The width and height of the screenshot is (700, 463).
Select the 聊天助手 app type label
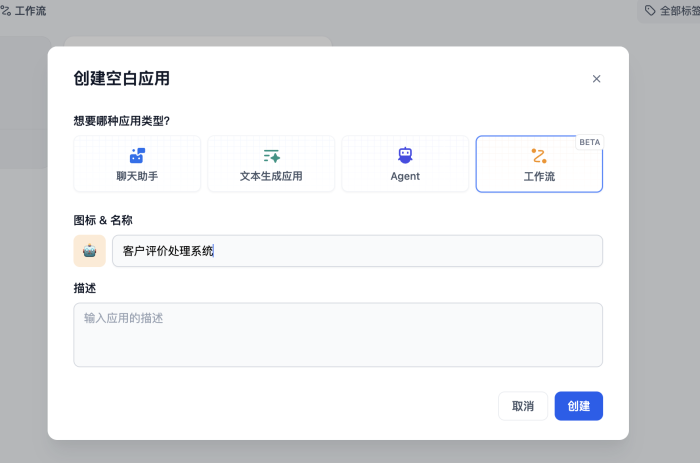[137, 176]
